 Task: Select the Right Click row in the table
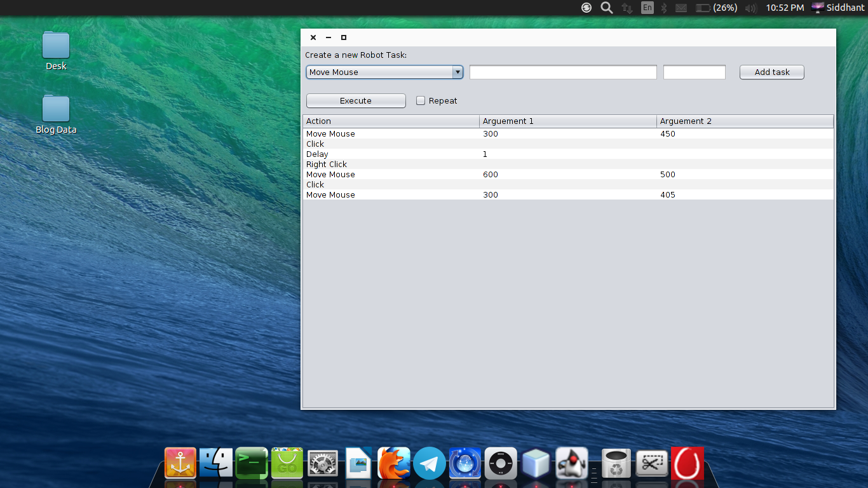381,164
